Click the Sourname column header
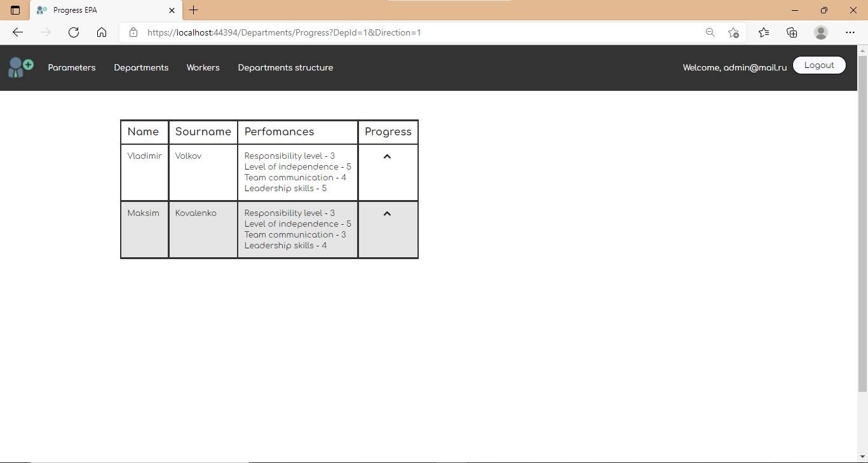The height and width of the screenshot is (463, 868). click(203, 131)
